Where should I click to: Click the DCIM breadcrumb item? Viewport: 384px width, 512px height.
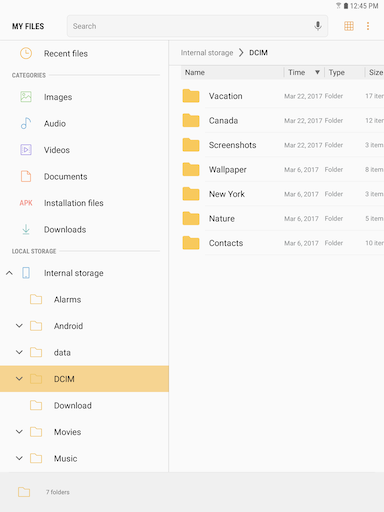(x=258, y=53)
